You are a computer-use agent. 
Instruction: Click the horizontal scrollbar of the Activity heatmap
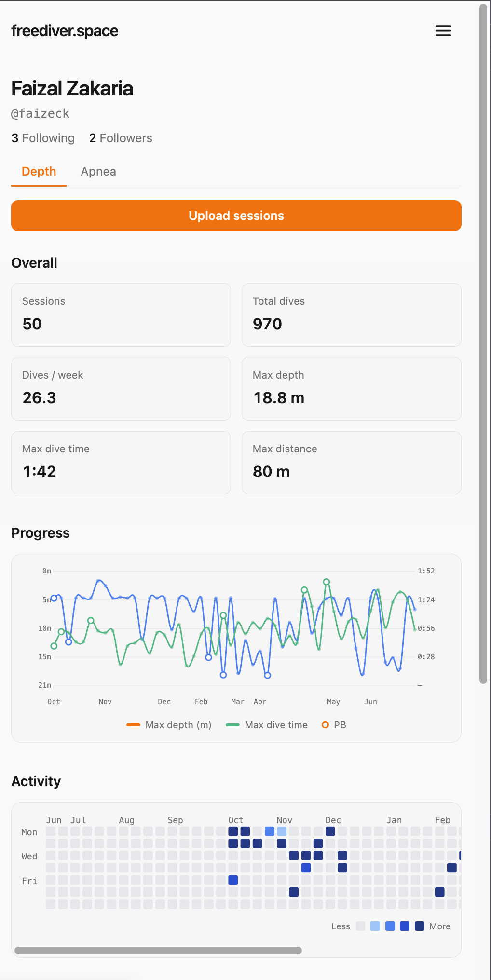click(x=158, y=951)
